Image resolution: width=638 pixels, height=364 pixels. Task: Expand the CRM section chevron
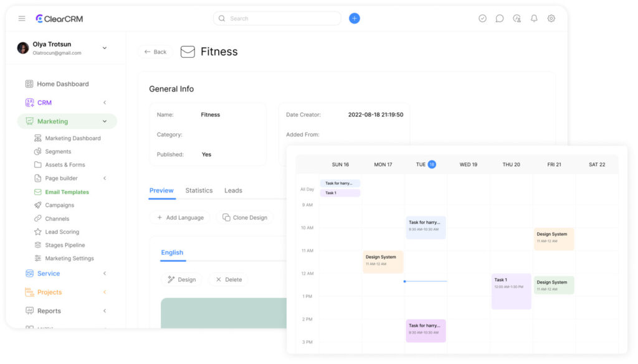tap(105, 103)
